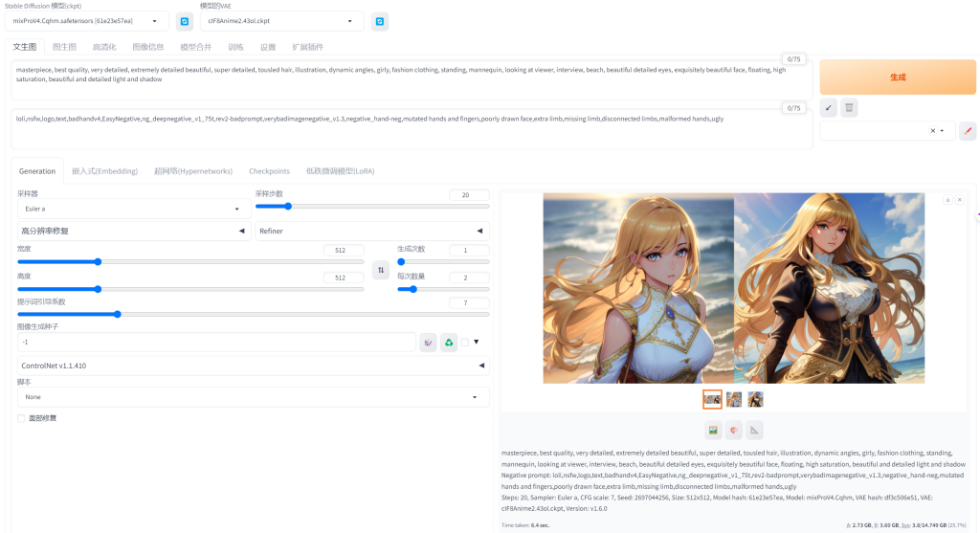
Task: Expand the ControlNet v1.1.410 section
Action: click(253, 366)
